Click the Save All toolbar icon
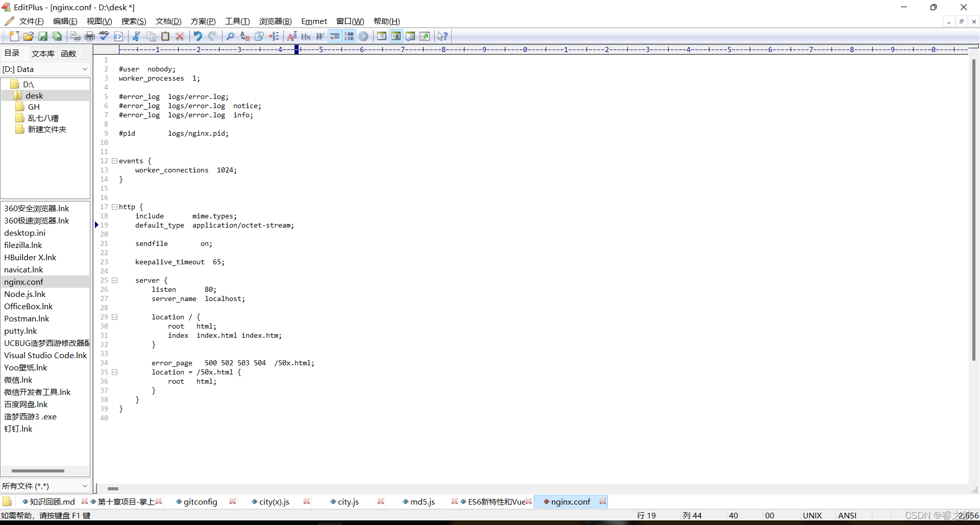This screenshot has height=525, width=980. 57,36
